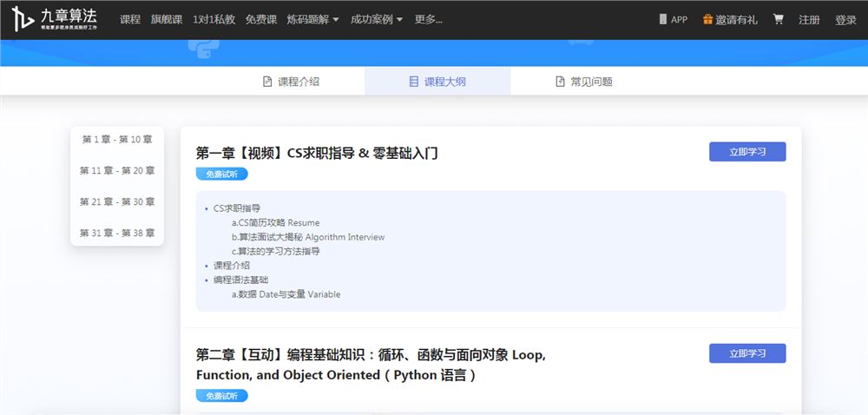Open the shopping cart icon
This screenshot has height=415, width=868.
pos(779,19)
